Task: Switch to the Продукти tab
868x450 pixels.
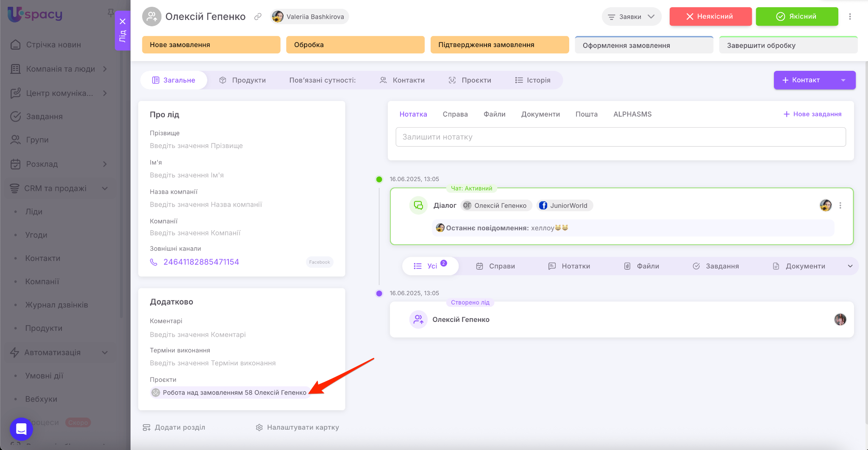Action: pyautogui.click(x=242, y=80)
